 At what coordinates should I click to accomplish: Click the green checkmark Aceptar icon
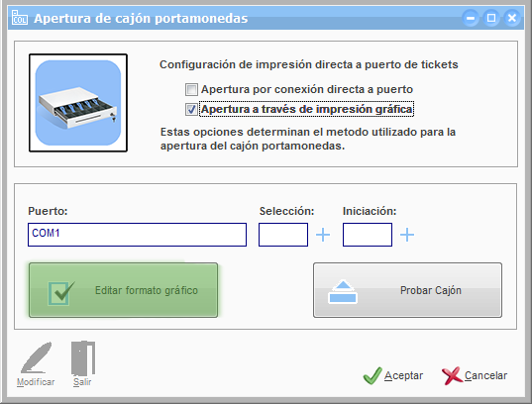372,375
